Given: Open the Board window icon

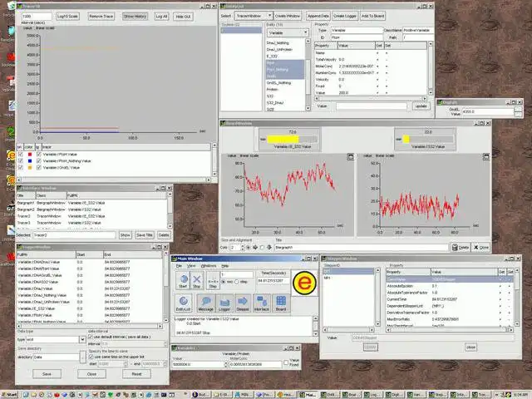Looking at the screenshot, I should click(281, 303).
